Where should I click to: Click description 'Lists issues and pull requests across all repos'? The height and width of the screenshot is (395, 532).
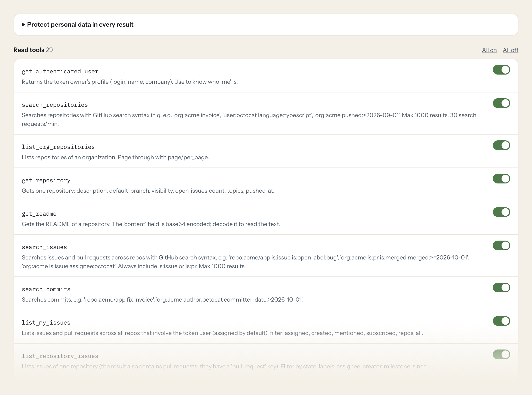tap(222, 333)
